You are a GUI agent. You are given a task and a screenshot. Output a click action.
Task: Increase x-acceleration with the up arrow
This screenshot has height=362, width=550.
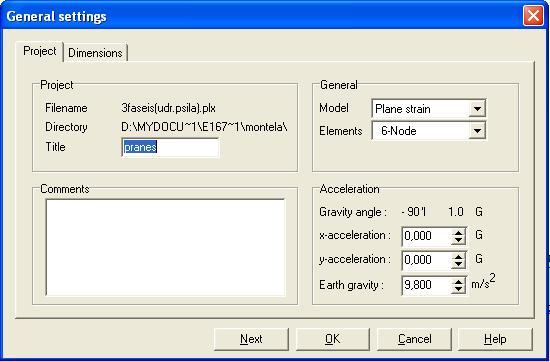click(x=458, y=232)
